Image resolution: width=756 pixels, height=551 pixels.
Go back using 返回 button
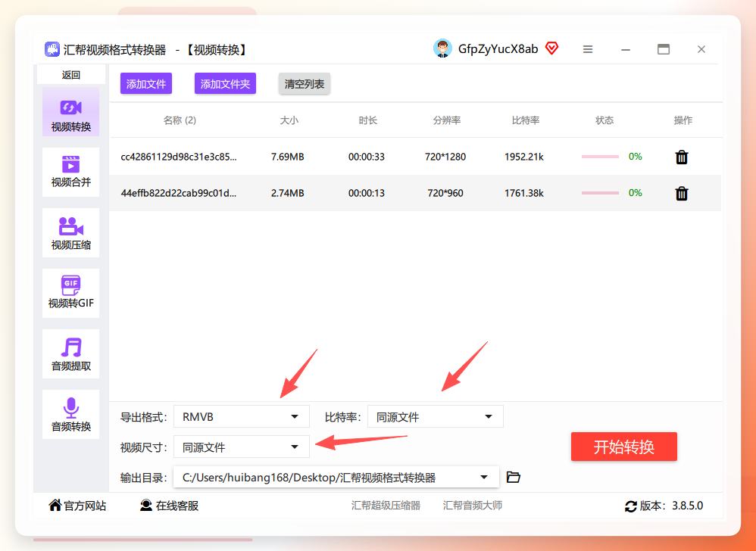click(71, 75)
